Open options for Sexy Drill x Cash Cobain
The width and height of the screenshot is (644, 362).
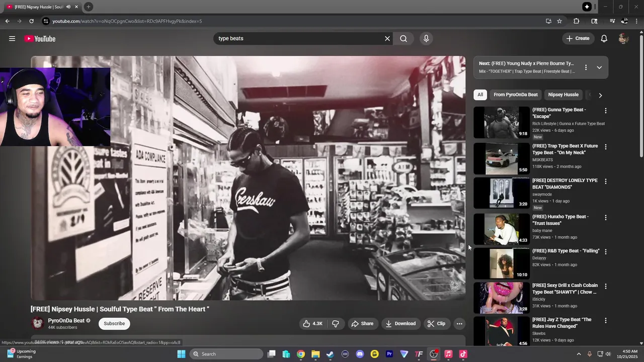[x=606, y=286]
